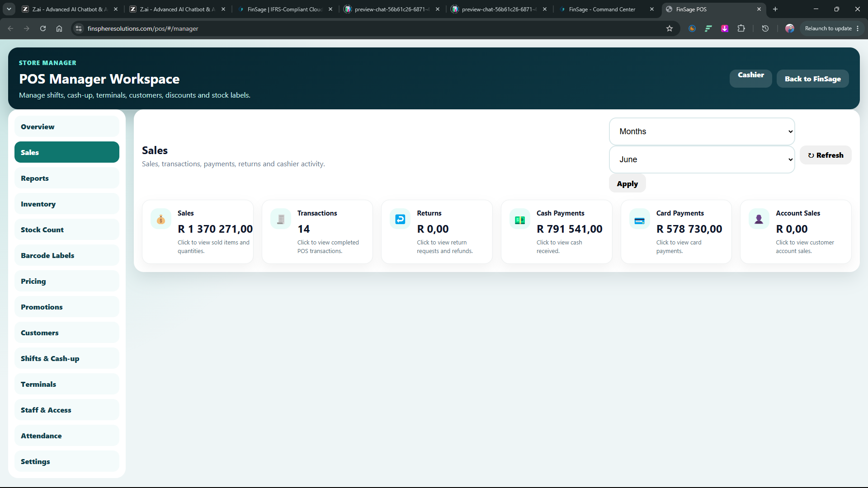Open the Attendance section

pyautogui.click(x=67, y=436)
